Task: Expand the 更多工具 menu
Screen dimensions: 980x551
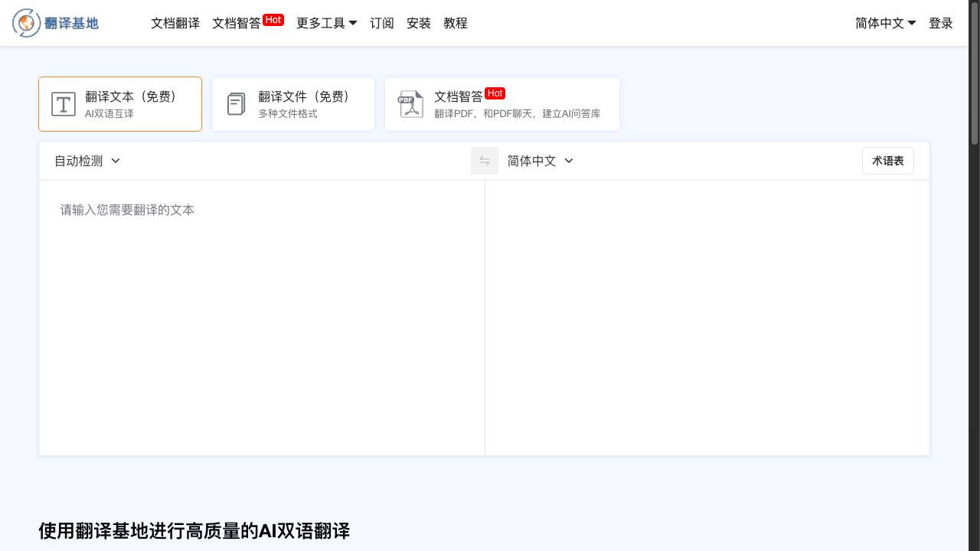Action: click(x=327, y=23)
